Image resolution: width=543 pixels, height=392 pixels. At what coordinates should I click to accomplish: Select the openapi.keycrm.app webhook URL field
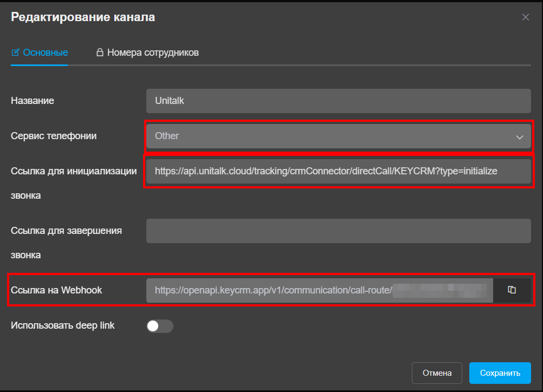[319, 290]
